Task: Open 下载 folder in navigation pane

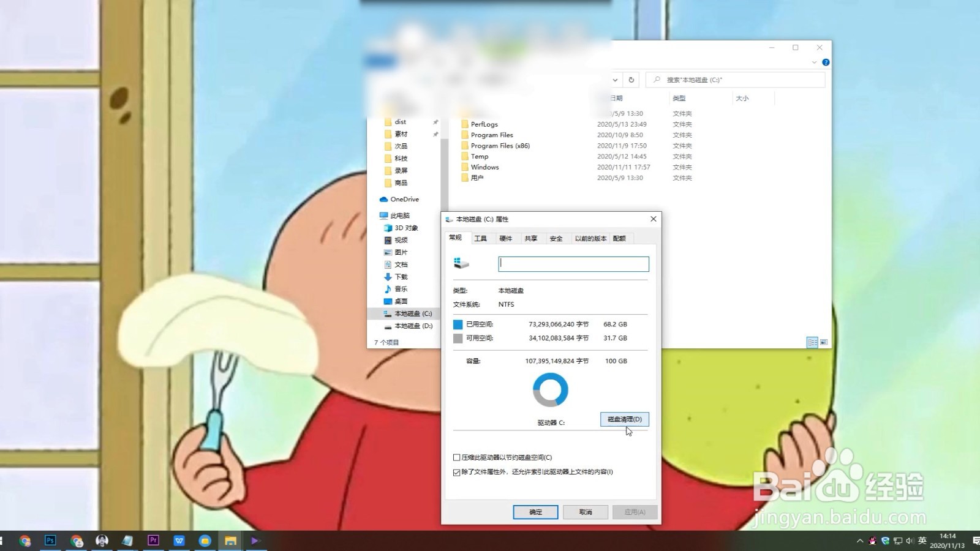Action: (x=401, y=277)
